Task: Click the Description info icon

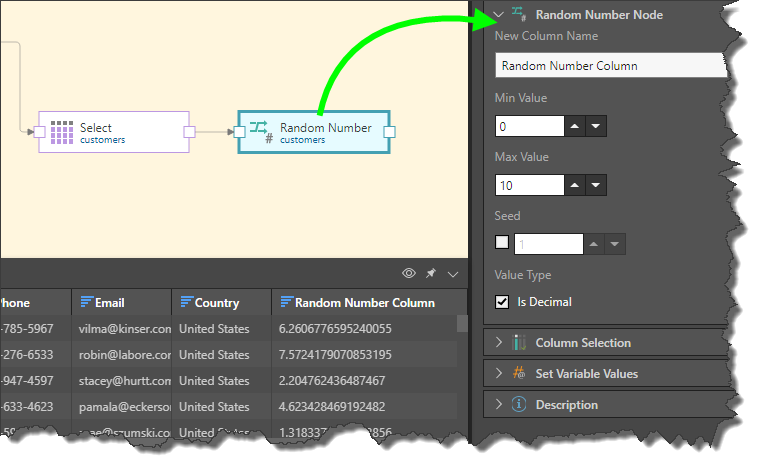Action: [x=519, y=405]
